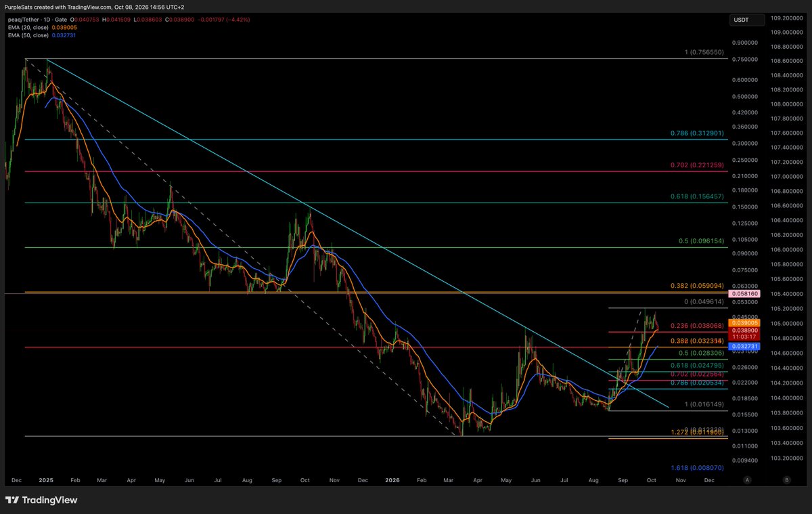Select the Fib label 1.618 (0.008070)
This screenshot has height=514, width=812.
point(698,468)
